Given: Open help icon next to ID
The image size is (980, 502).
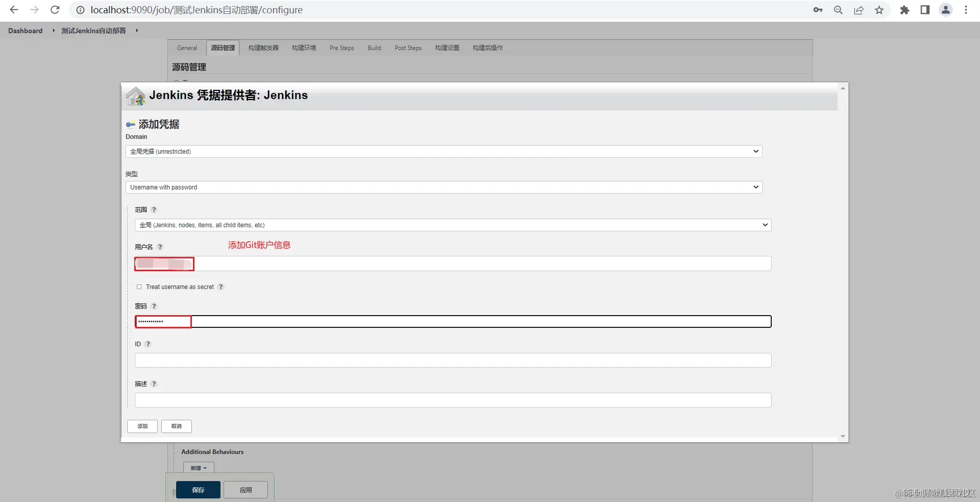Looking at the screenshot, I should coord(148,344).
